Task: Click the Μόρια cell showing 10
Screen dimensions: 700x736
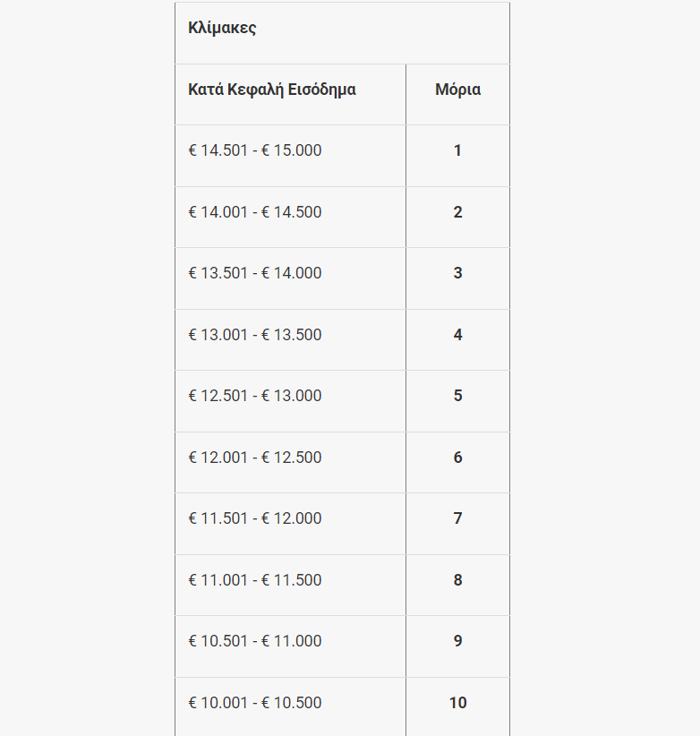Action: coord(457,703)
